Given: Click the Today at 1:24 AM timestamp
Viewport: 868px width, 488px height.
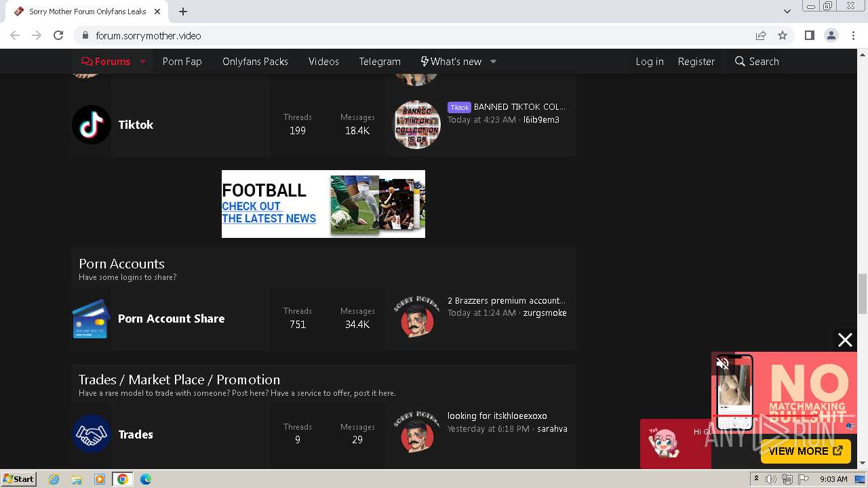Looking at the screenshot, I should coord(481,313).
